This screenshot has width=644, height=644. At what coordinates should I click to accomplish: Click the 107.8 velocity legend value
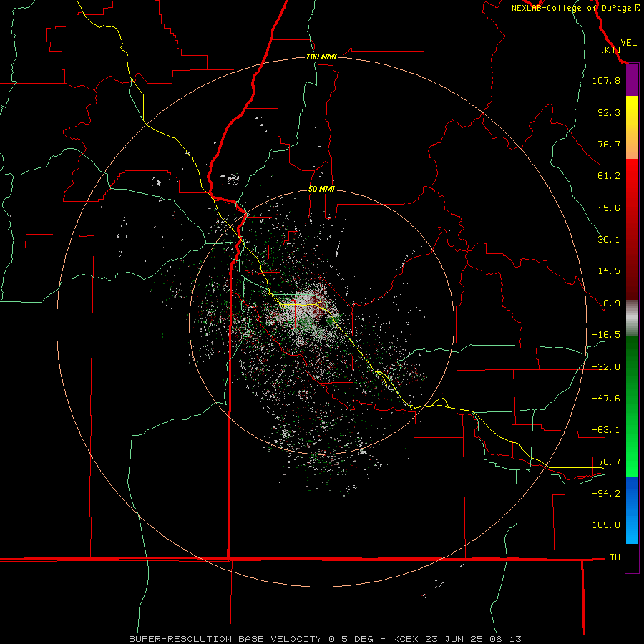606,80
